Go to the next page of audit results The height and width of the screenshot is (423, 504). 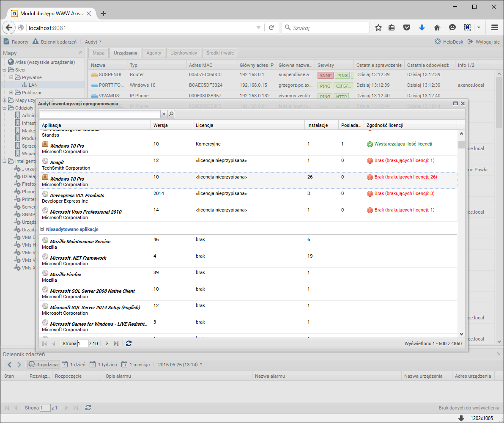tap(107, 343)
